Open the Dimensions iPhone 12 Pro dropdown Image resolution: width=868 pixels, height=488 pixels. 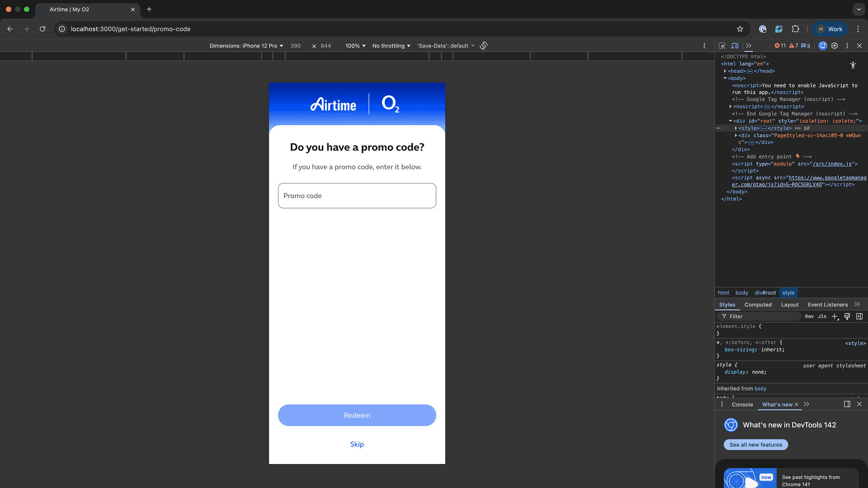tap(246, 46)
